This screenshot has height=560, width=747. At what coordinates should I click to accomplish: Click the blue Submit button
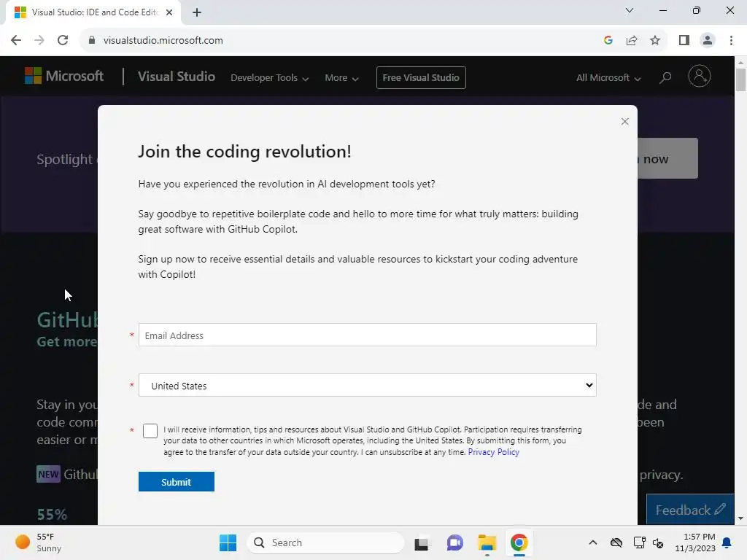(177, 482)
